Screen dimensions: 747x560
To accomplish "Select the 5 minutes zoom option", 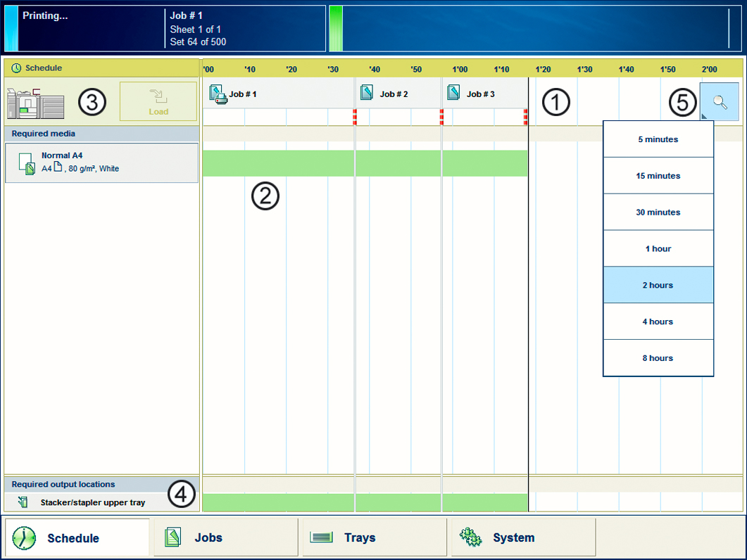I will pyautogui.click(x=658, y=139).
